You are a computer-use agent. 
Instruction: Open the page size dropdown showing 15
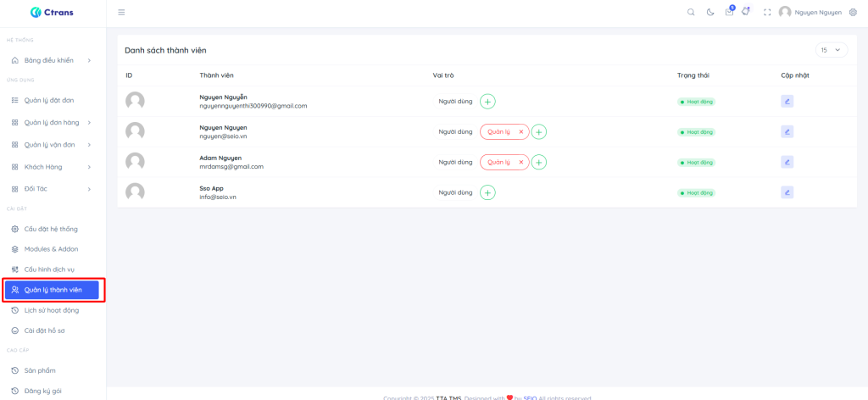pos(831,51)
